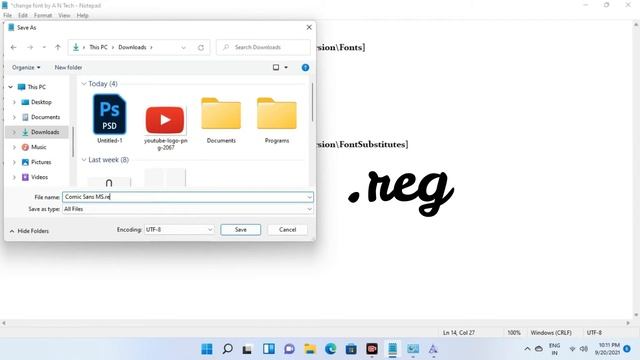This screenshot has width=640, height=360.
Task: Open File Explorer from taskbar
Action: pos(310,349)
